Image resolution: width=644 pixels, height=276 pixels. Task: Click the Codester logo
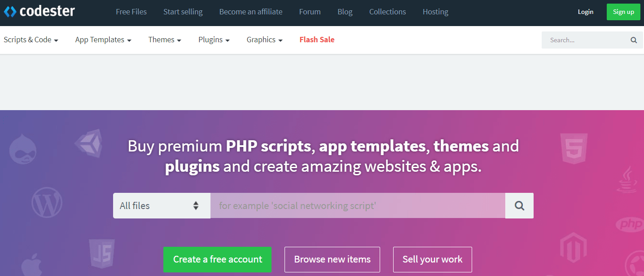(39, 11)
